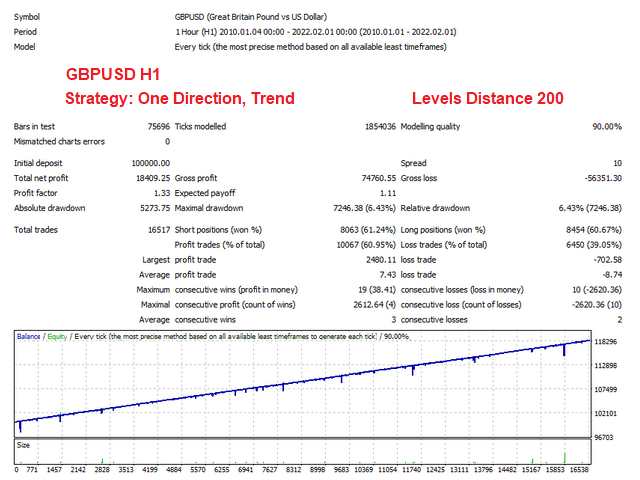Click the Gross loss value -56351.30
Screen dimensions: 640x480
(603, 178)
